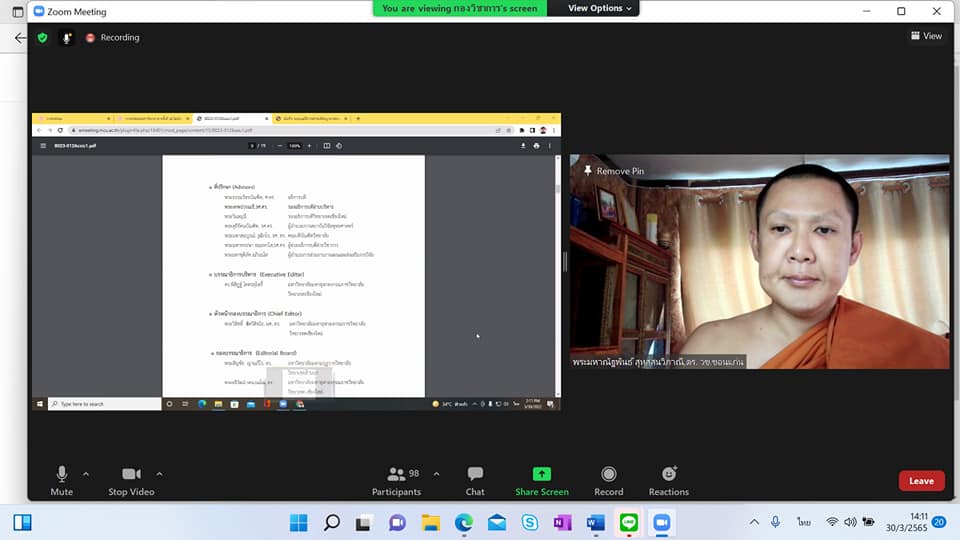
Task: Click reload icon in shared browser
Action: (x=60, y=130)
